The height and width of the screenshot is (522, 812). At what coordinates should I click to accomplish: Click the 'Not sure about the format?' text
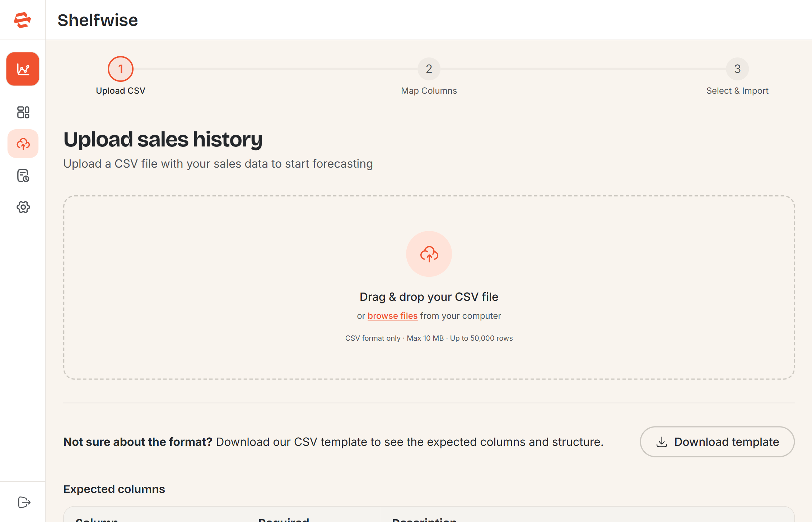point(138,442)
